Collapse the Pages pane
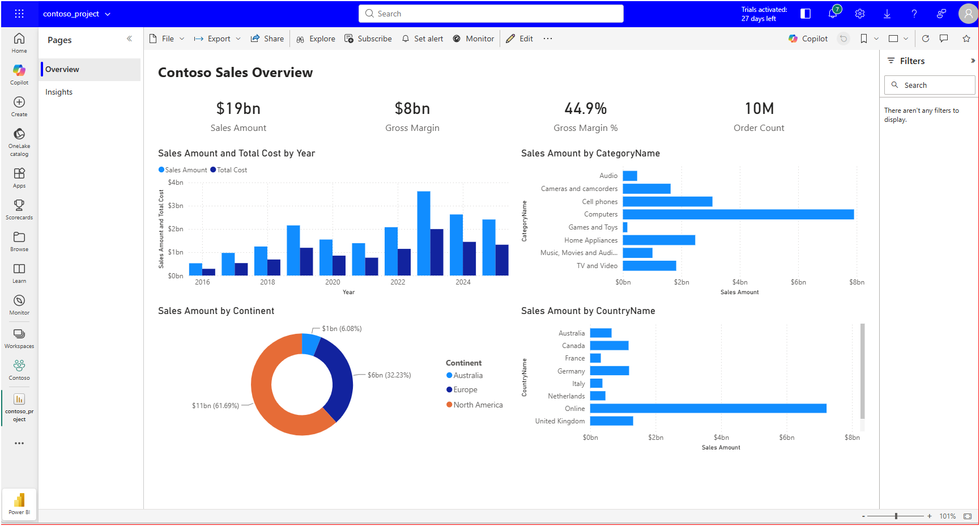 [129, 39]
